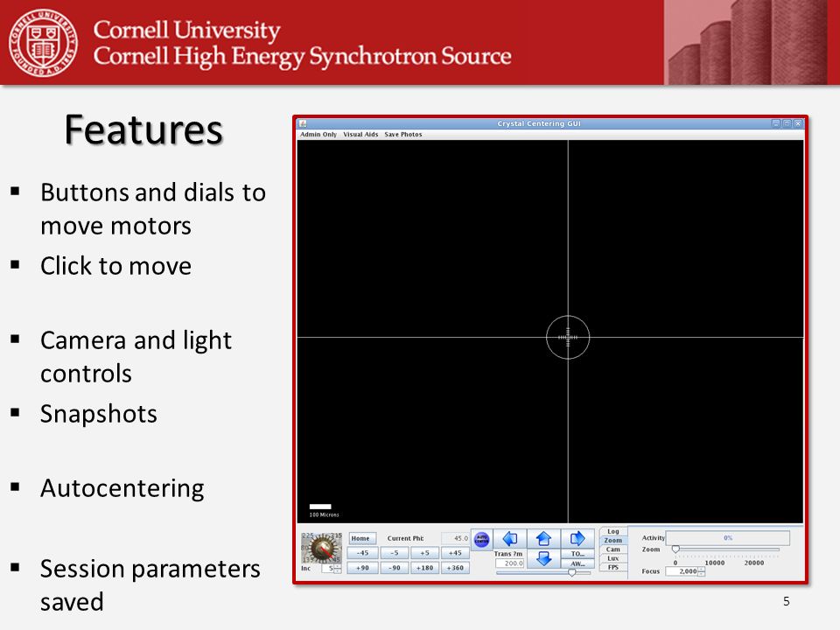This screenshot has height=630, width=840.
Task: Click the Home button
Action: pos(361,538)
